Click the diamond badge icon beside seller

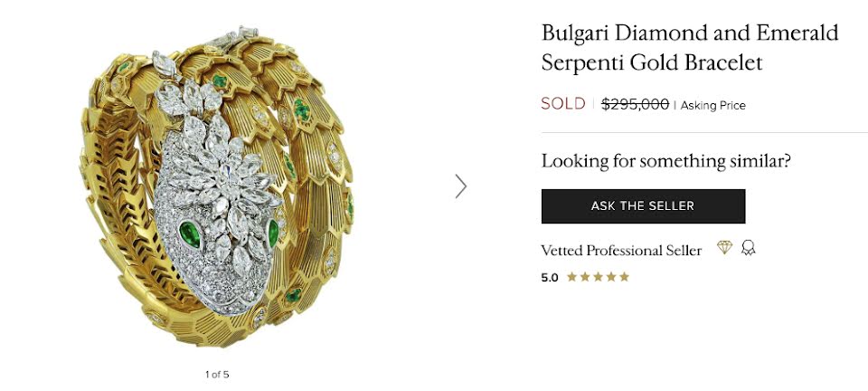[724, 248]
